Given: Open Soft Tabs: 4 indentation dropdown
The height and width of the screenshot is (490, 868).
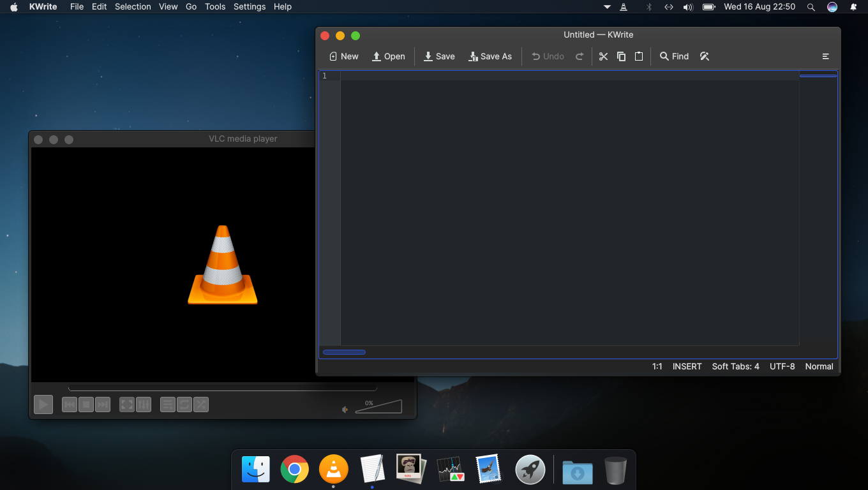Looking at the screenshot, I should (736, 366).
